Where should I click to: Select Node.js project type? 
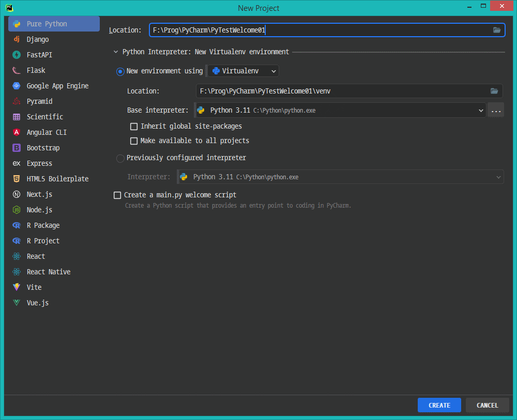click(54, 210)
